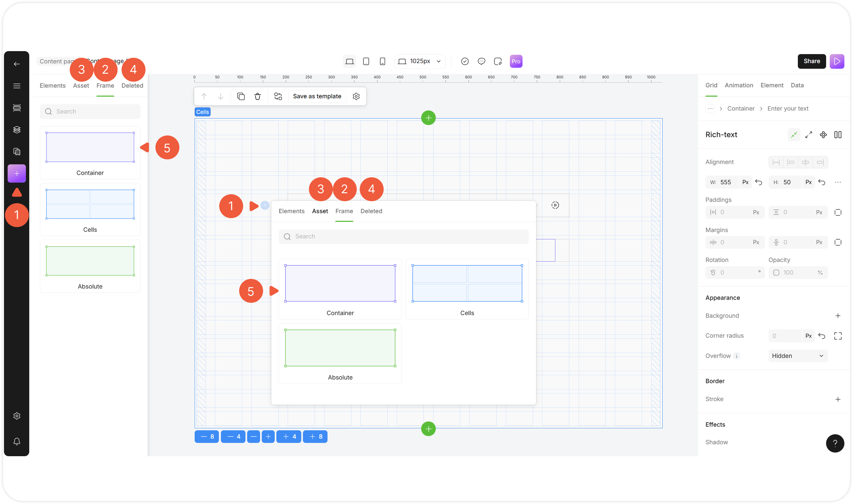
Task: Click the Pro badge icon
Action: (x=516, y=61)
